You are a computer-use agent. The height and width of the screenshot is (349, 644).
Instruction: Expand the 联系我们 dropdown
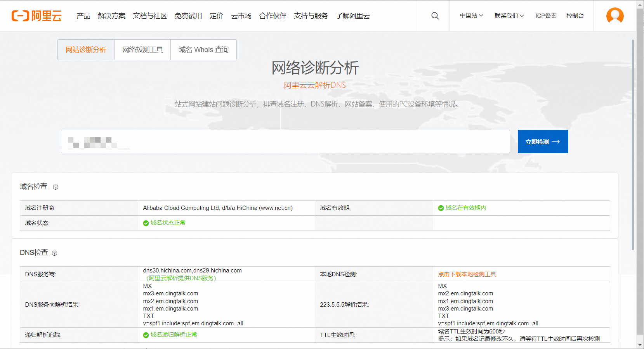(509, 16)
